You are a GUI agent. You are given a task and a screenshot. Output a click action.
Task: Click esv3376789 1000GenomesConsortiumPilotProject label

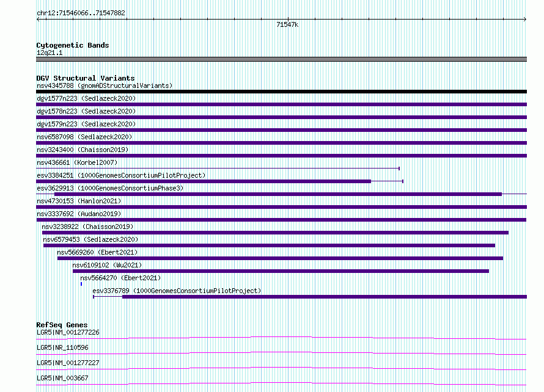[x=177, y=291]
